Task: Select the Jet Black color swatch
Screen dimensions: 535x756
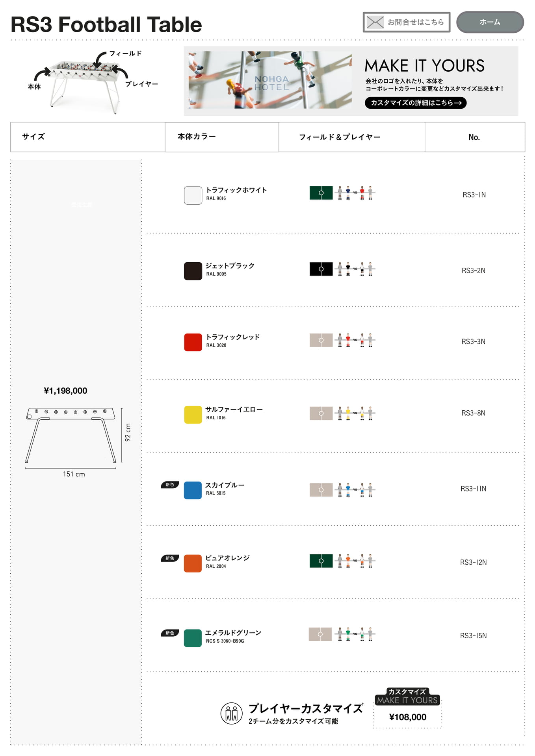Action: tap(193, 271)
